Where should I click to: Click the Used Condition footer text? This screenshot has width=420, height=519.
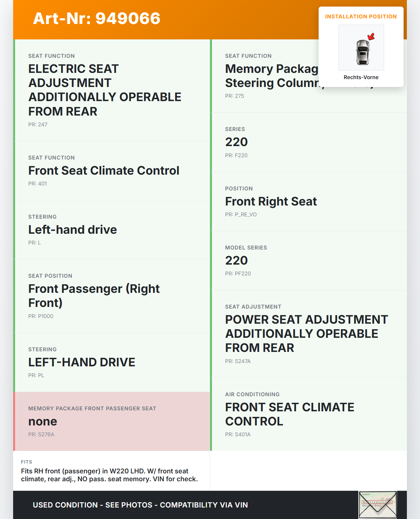coord(140,505)
